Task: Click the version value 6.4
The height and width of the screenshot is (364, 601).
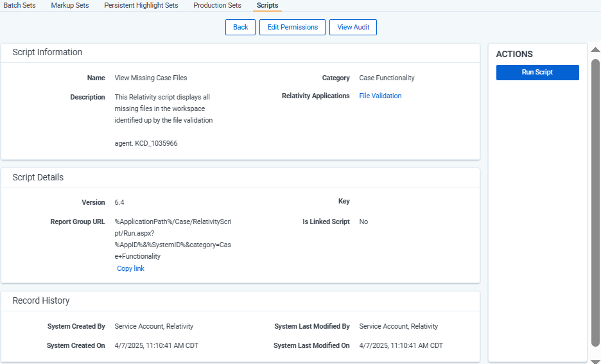Action: coord(119,202)
